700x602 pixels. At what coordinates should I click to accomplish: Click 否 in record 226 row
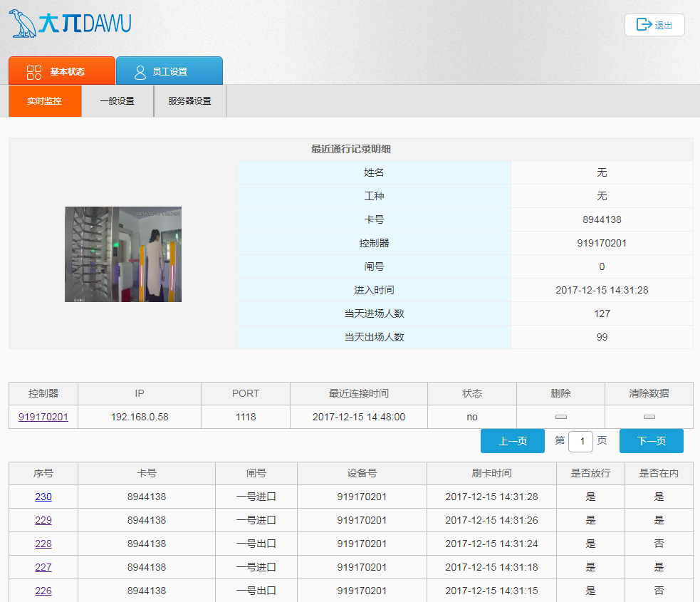tap(659, 591)
